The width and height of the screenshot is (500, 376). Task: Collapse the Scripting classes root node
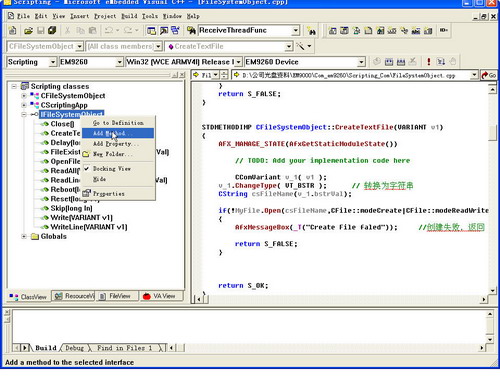pyautogui.click(x=14, y=86)
